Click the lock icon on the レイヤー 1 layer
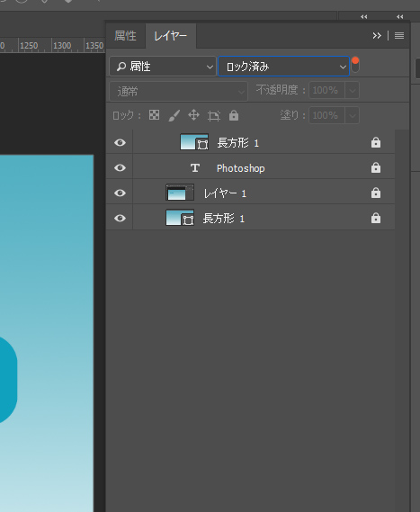This screenshot has height=512, width=420. tap(376, 193)
